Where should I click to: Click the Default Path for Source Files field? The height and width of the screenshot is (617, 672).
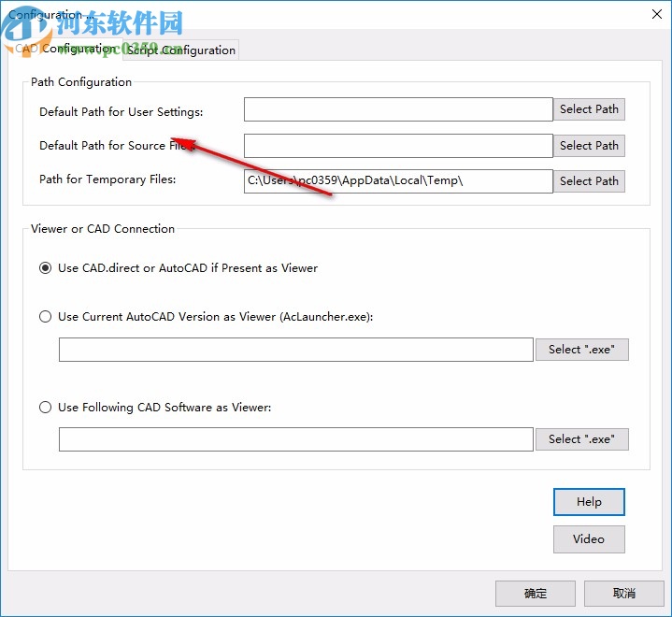click(398, 146)
